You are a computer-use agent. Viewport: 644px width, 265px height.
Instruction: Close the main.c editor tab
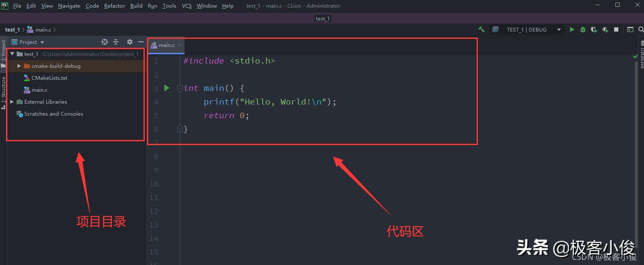pyautogui.click(x=179, y=45)
